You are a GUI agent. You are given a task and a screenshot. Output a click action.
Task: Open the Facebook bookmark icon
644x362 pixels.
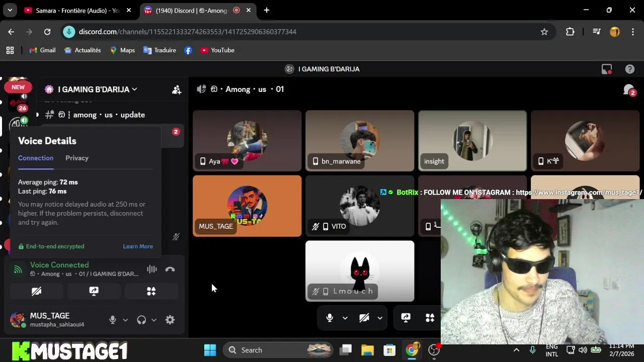(188, 50)
